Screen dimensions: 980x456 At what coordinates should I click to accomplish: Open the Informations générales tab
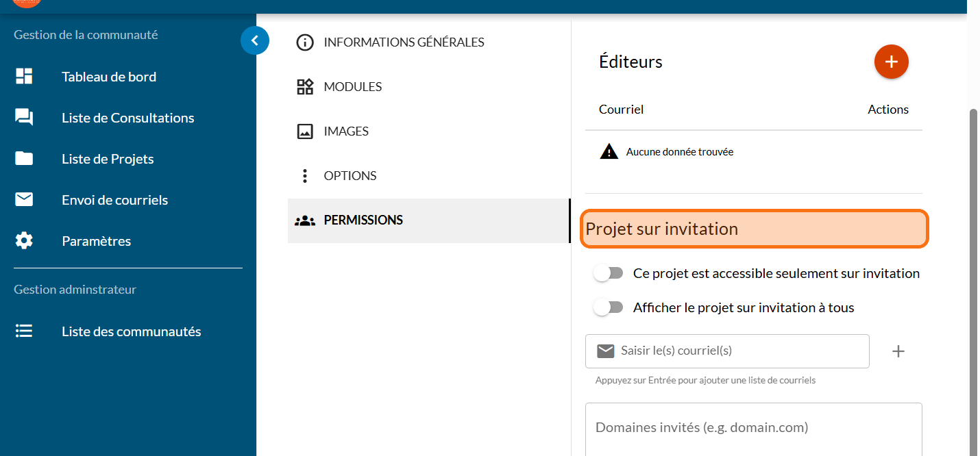click(x=404, y=42)
